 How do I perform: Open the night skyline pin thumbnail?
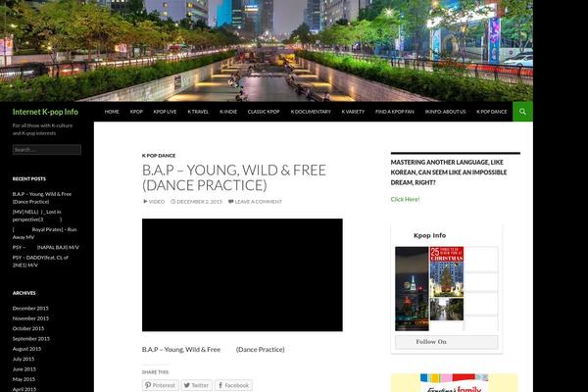click(x=412, y=288)
